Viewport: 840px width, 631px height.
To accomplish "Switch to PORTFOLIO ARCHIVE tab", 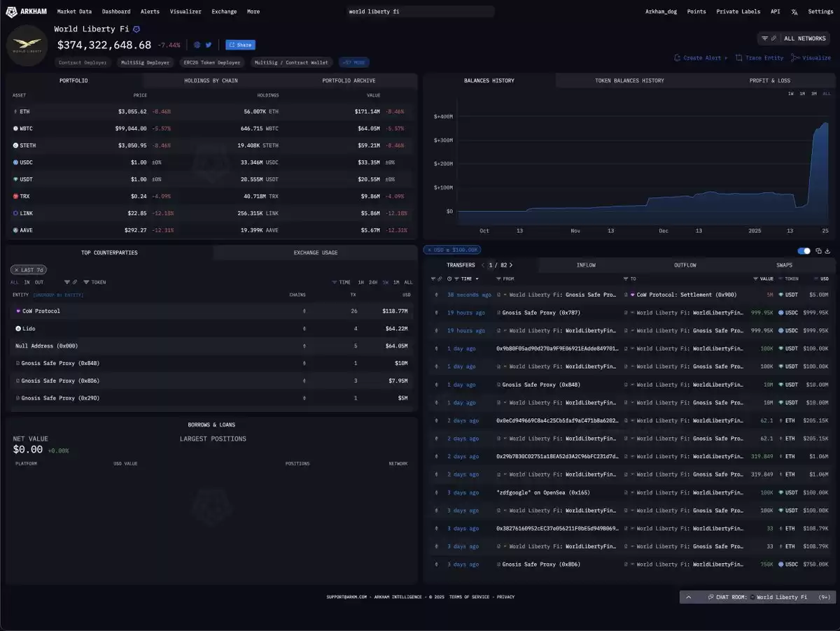I will (x=349, y=80).
